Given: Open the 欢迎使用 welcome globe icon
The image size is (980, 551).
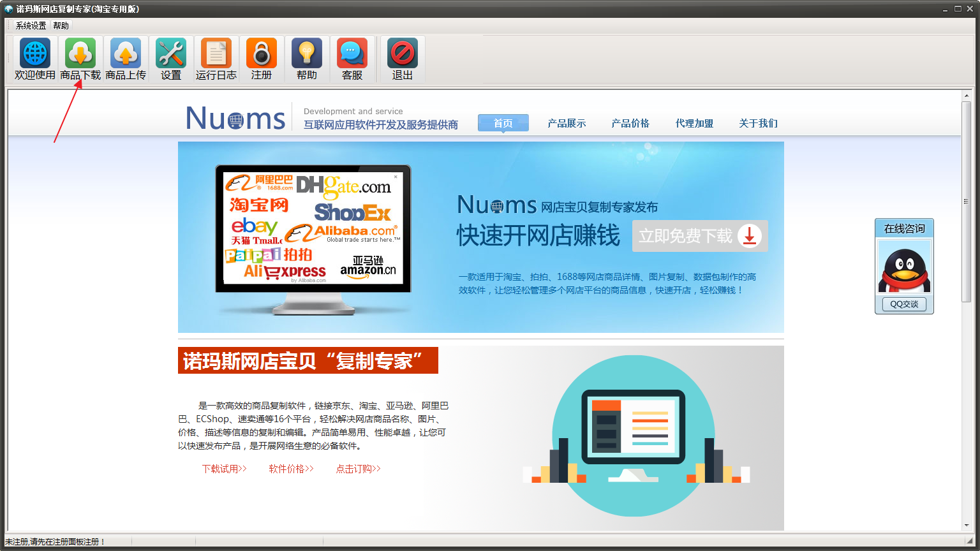Looking at the screenshot, I should 35,53.
